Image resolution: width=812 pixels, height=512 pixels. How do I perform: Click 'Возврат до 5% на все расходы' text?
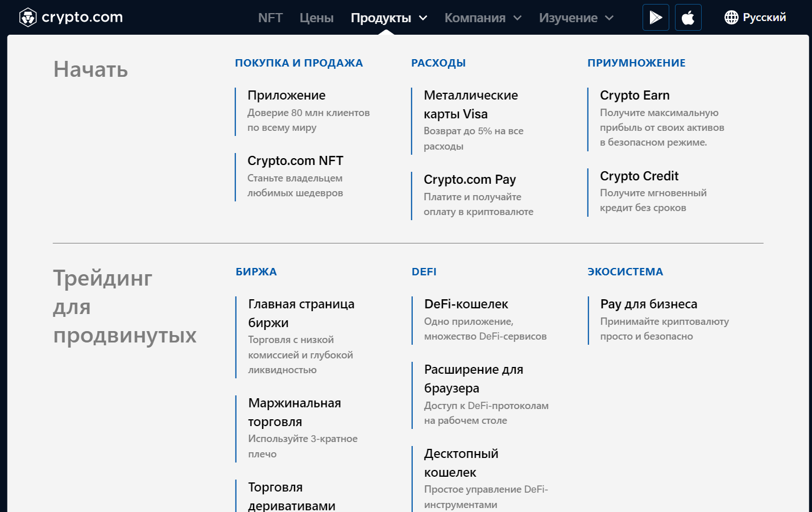coord(474,138)
